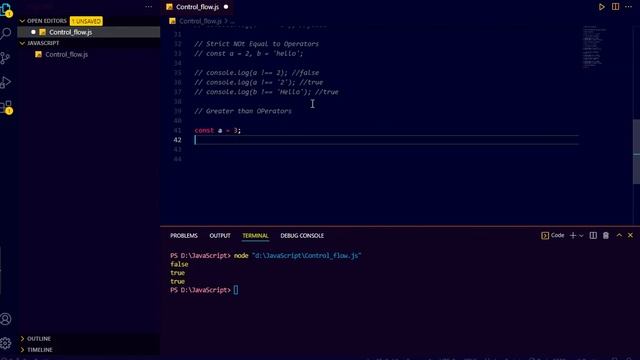The width and height of the screenshot is (640, 360).
Task: Switch to the DEBUG CONSOLE tab
Action: pyautogui.click(x=302, y=236)
